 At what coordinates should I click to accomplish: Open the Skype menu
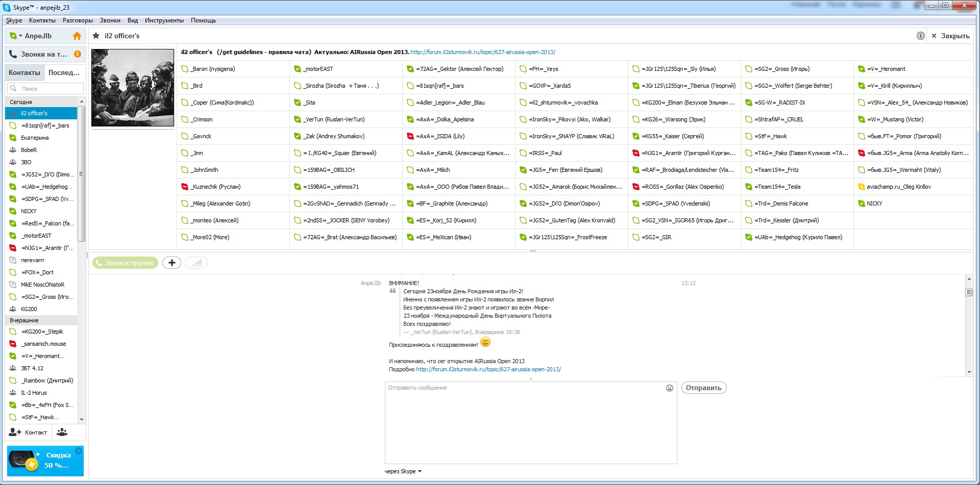point(14,20)
